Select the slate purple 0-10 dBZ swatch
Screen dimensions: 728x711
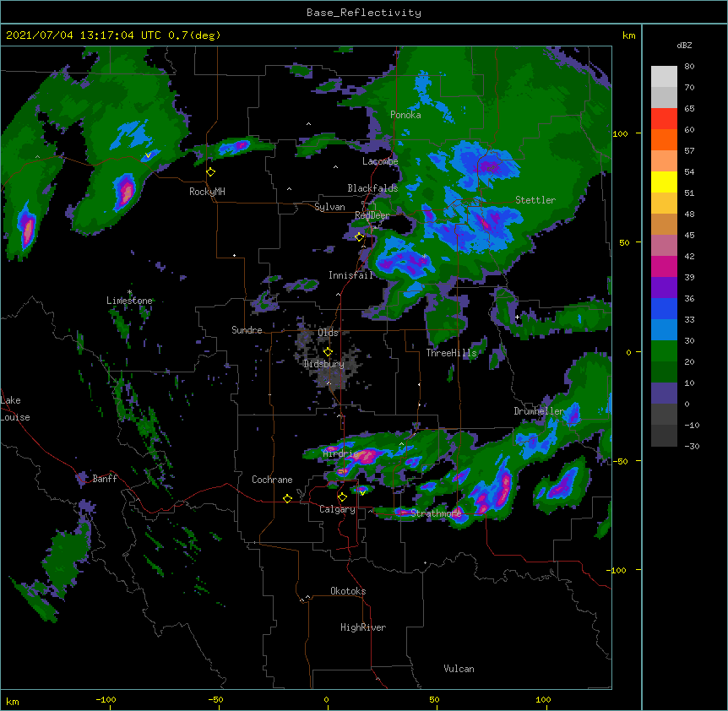[664, 393]
